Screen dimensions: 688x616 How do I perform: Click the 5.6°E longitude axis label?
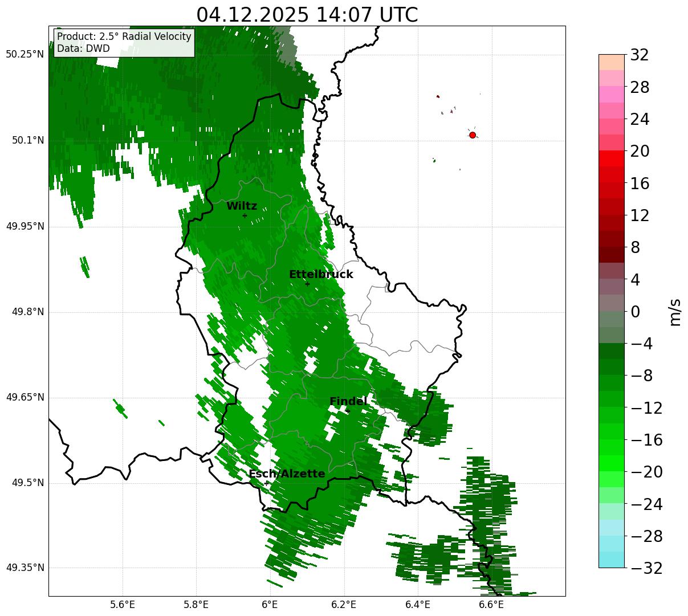[123, 605]
